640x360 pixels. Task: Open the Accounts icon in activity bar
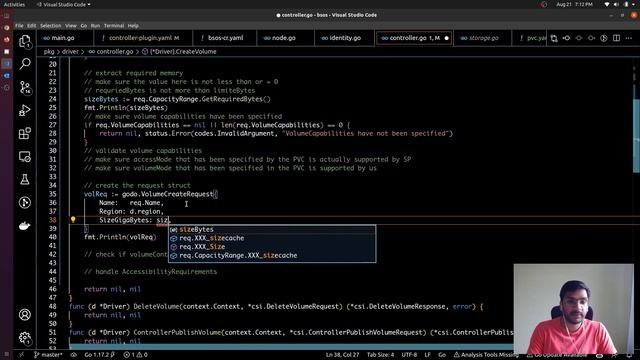[x=25, y=315]
